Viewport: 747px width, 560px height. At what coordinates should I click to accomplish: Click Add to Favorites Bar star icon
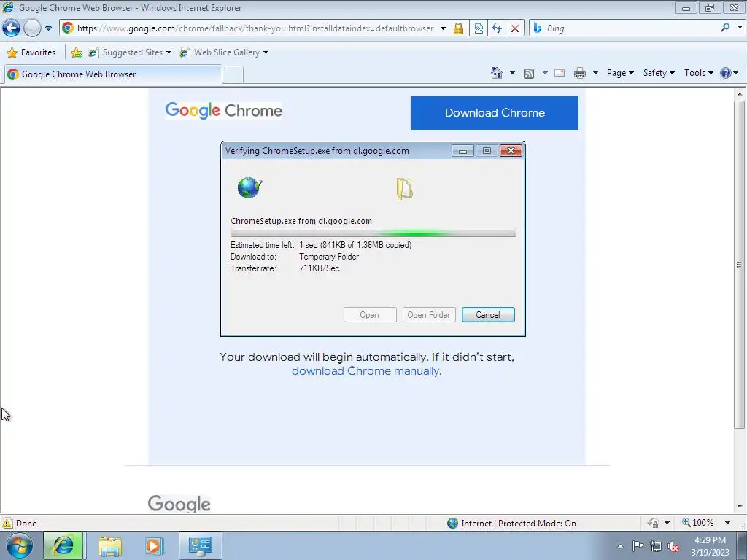click(x=76, y=52)
